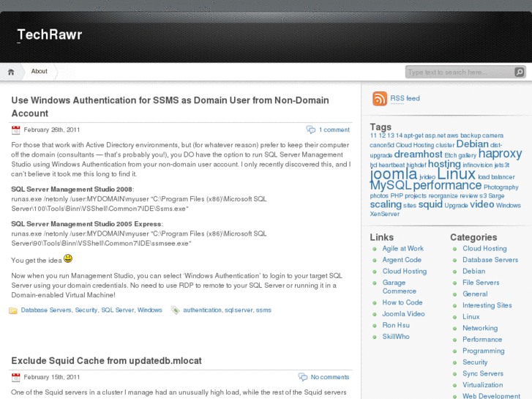Screen dimensions: 532x399
Task: Open the No comments link
Action: [x=330, y=377]
